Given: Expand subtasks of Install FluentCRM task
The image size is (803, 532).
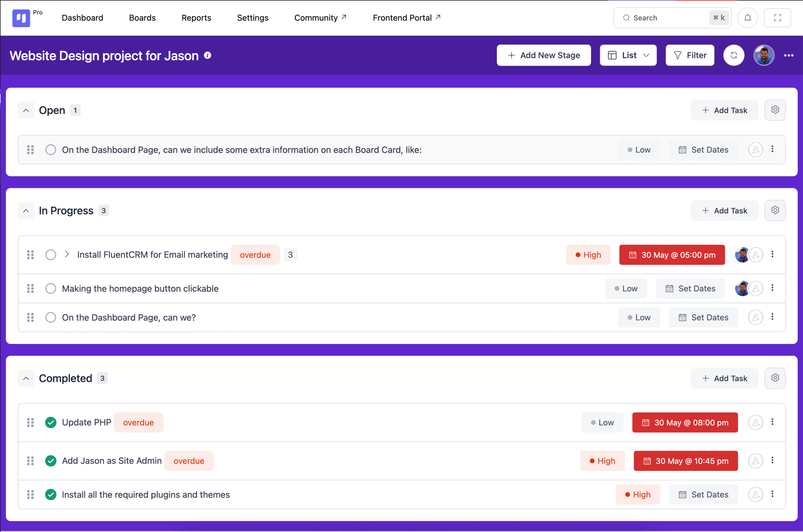Looking at the screenshot, I should pyautogui.click(x=67, y=254).
